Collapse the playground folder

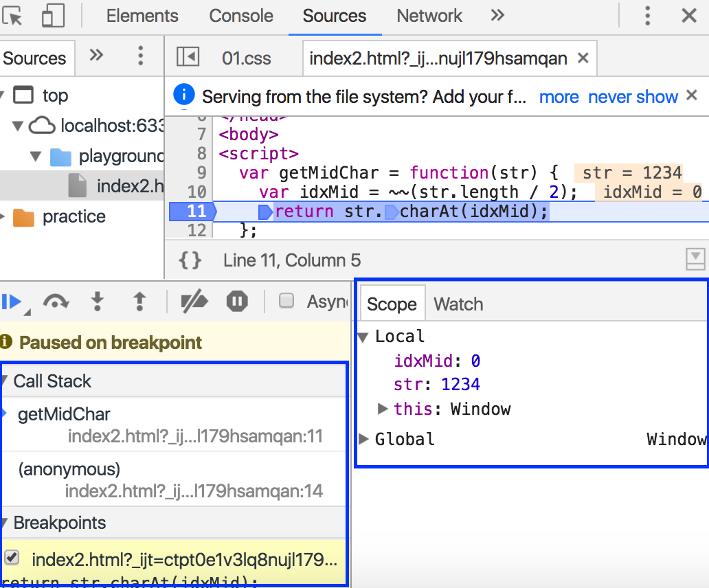point(36,157)
